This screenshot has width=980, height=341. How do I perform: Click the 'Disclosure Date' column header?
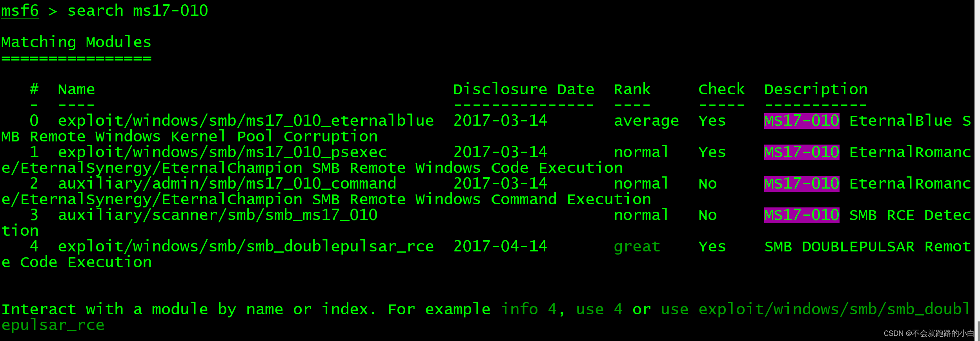(524, 89)
